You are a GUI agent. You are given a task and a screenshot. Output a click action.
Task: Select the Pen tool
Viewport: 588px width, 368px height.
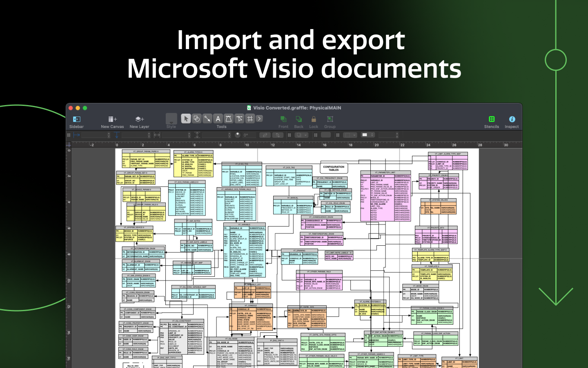[x=228, y=119]
